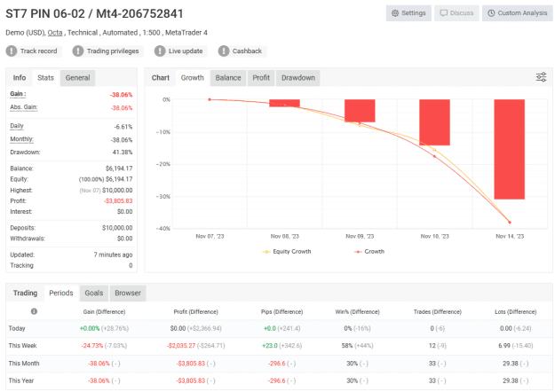Click the Discuss button

[456, 13]
